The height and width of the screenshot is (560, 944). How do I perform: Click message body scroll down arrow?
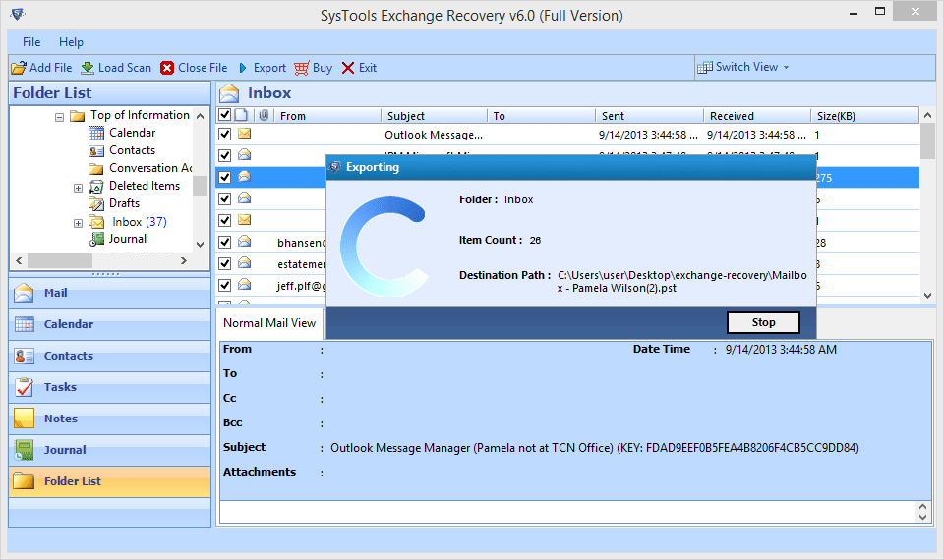tap(923, 517)
